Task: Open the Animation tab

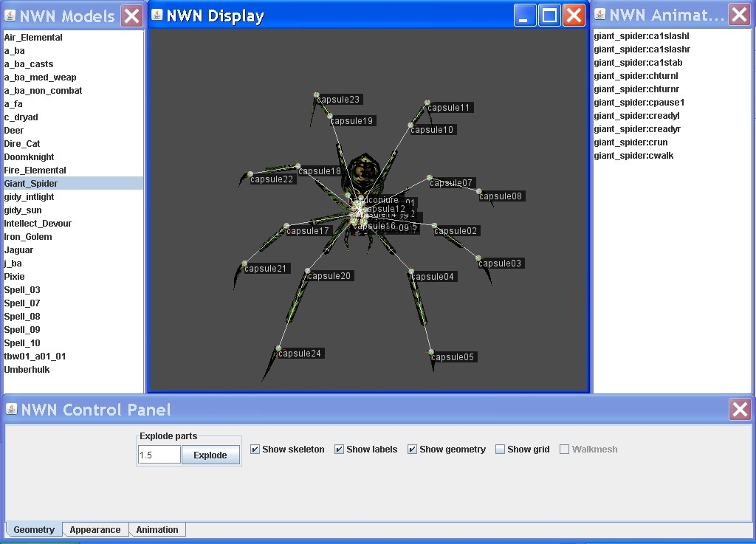Action: 157,530
